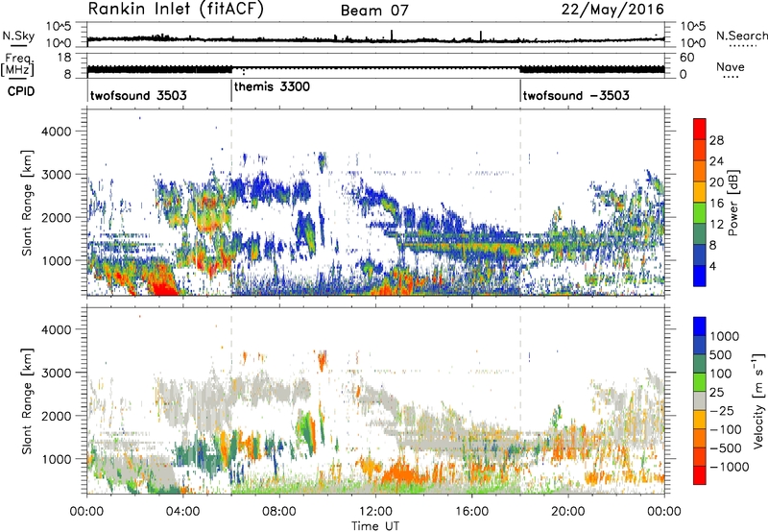This screenshot has width=768, height=532.
Task: Click the '-1000' label on Velocity color bar
Action: pos(729,467)
